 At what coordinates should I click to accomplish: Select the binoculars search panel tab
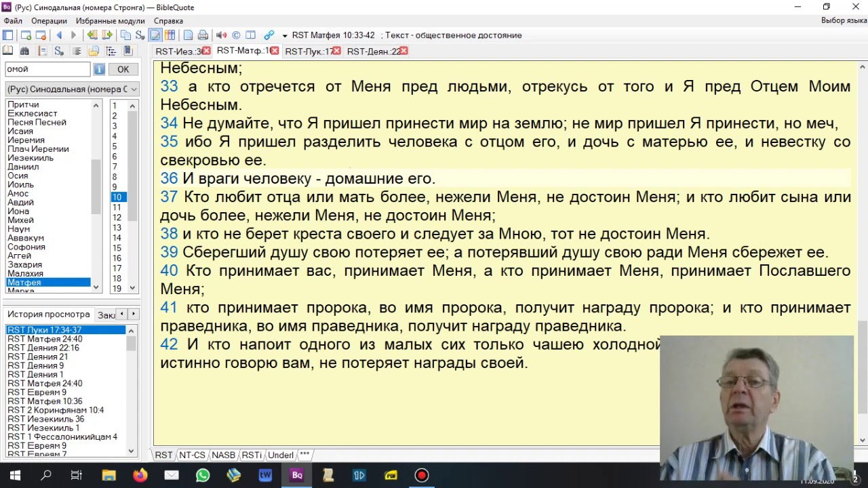pos(24,51)
